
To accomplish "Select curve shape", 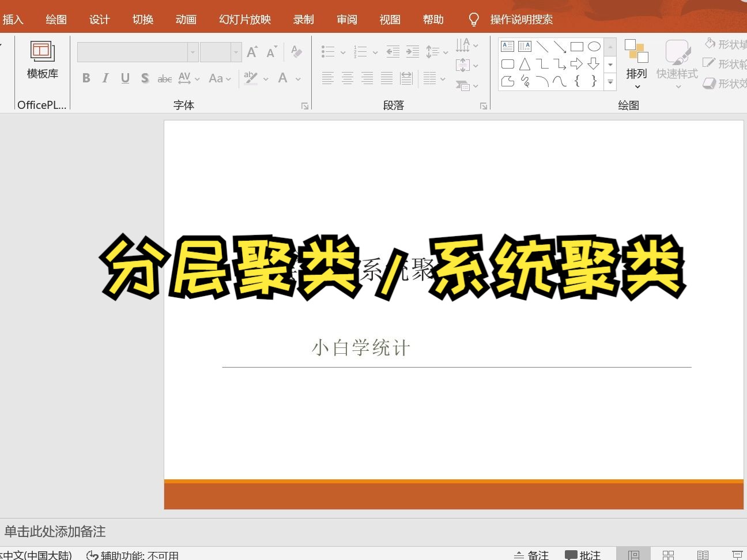I will pos(560,81).
